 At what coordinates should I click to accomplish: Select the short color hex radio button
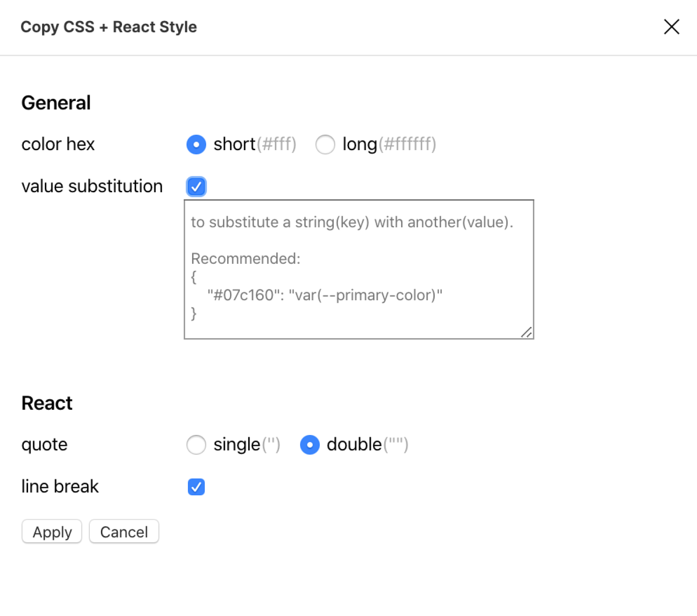(196, 145)
